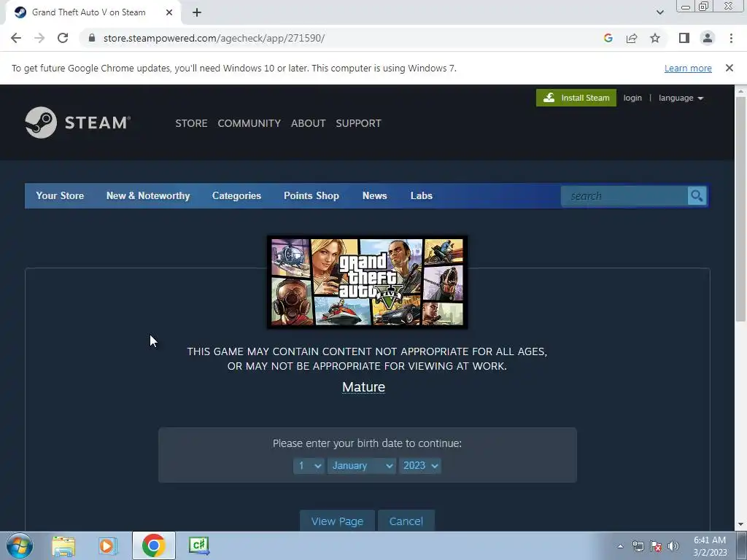747x560 pixels.
Task: Open COMMUNITY in Steam top menu
Action: pyautogui.click(x=249, y=123)
